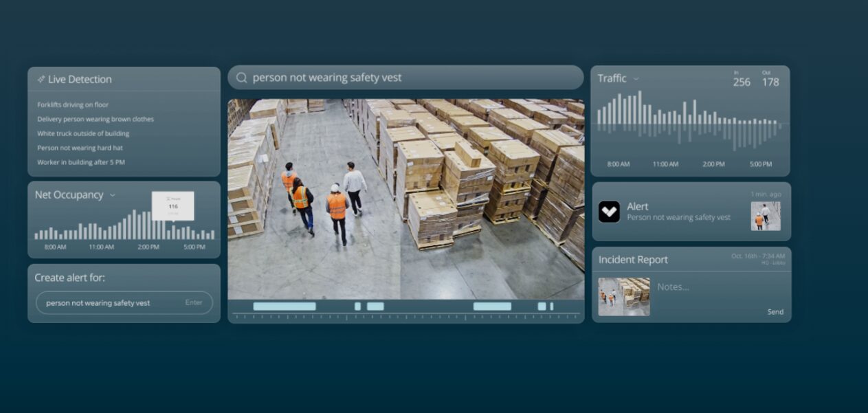This screenshot has width=868, height=413.
Task: Select 'White truck outside of building' entry
Action: tap(83, 133)
